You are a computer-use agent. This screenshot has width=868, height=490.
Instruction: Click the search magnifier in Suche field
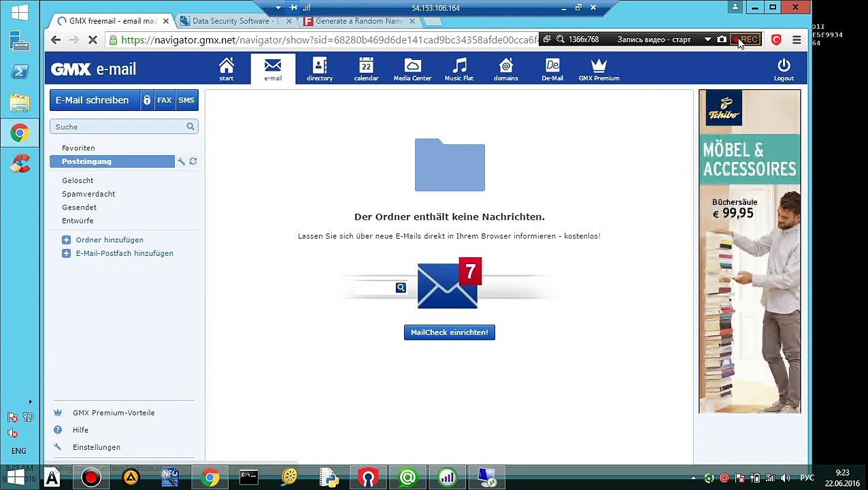190,127
